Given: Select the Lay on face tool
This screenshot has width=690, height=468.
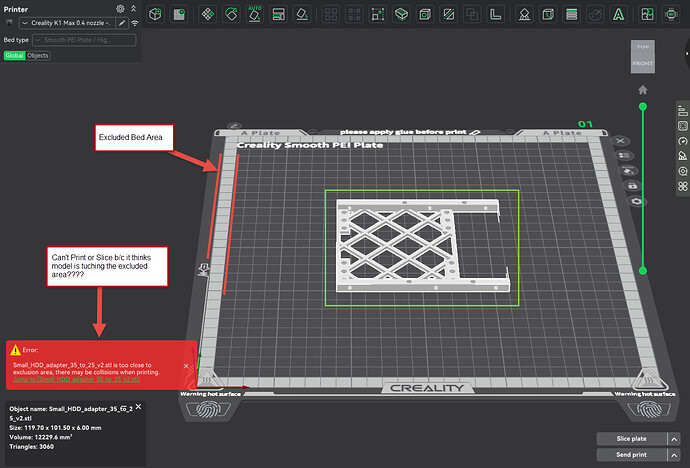Looking at the screenshot, I should tap(302, 14).
